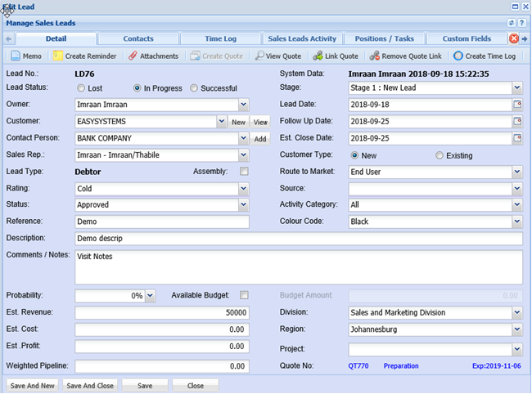Click the Attachments paperclip icon
Screen dimensions: 532x394
[x=133, y=56]
